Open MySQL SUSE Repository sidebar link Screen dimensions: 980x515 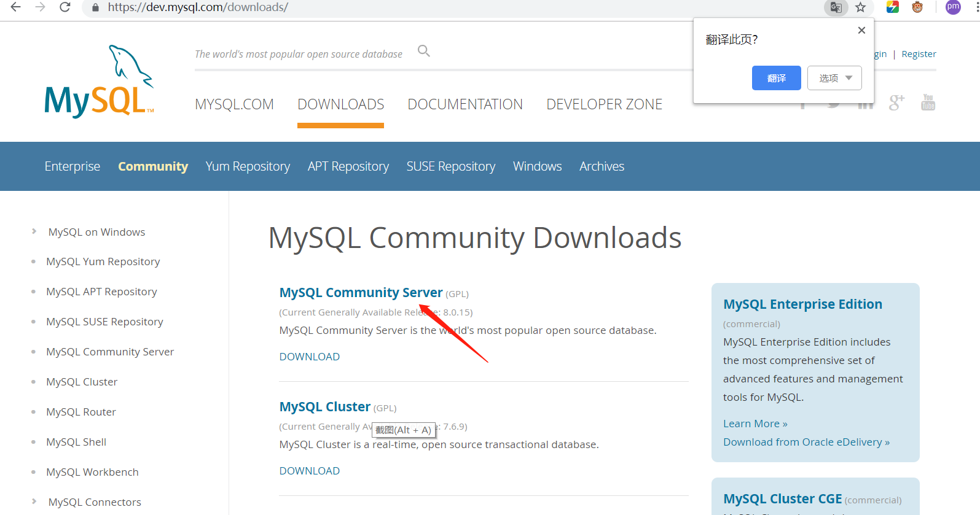tap(104, 322)
